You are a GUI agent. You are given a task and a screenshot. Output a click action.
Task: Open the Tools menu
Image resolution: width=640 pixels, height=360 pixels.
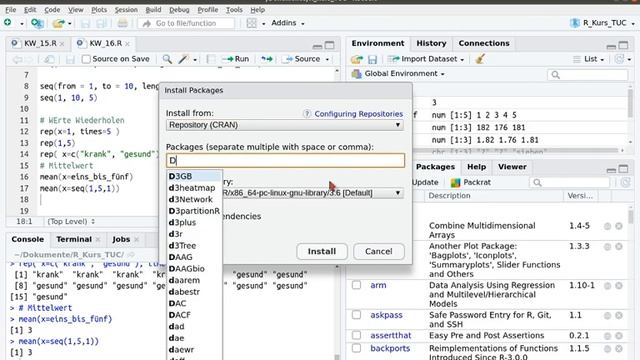point(234,10)
